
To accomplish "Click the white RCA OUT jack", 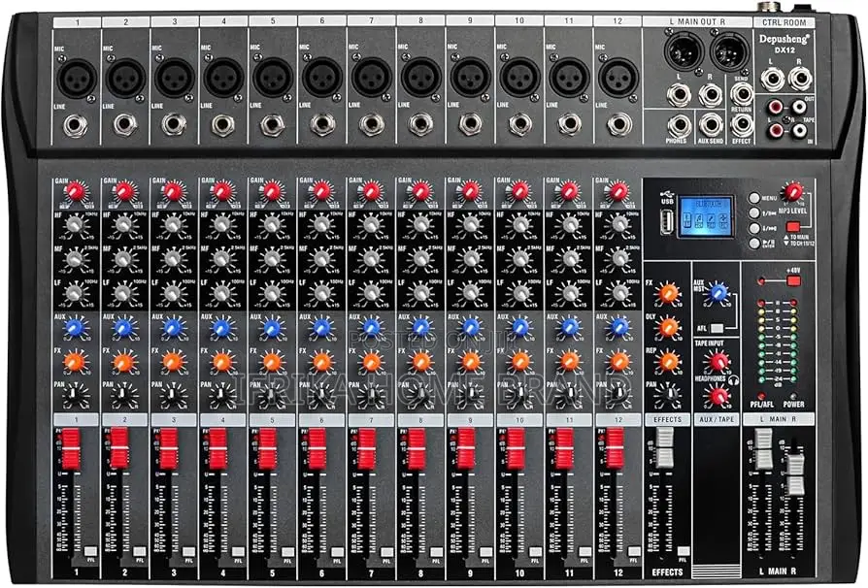I will tap(799, 106).
